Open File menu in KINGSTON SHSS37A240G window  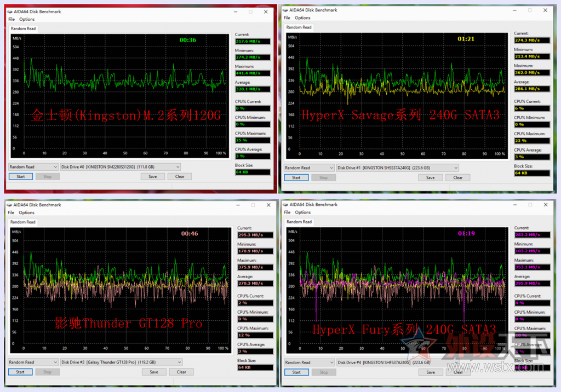[x=287, y=18]
